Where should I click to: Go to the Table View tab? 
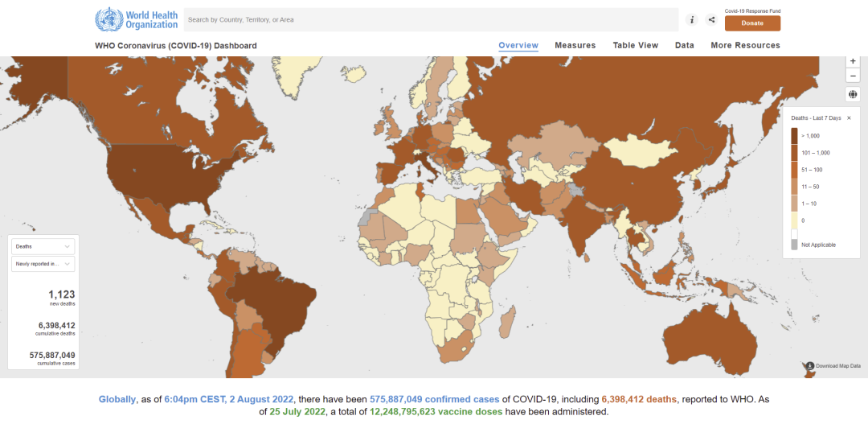pos(635,46)
